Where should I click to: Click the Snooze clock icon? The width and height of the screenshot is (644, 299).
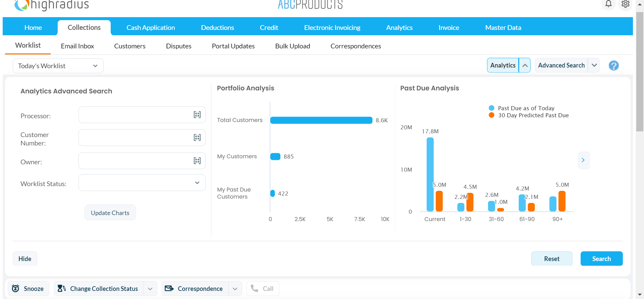[15, 289]
